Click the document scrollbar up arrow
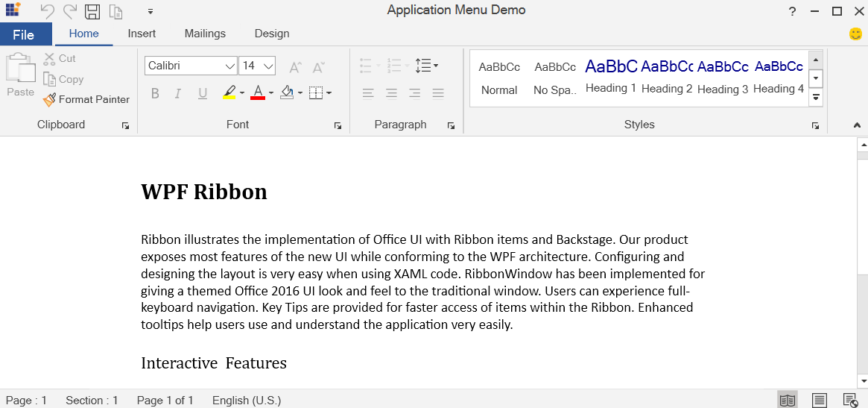 (863, 145)
